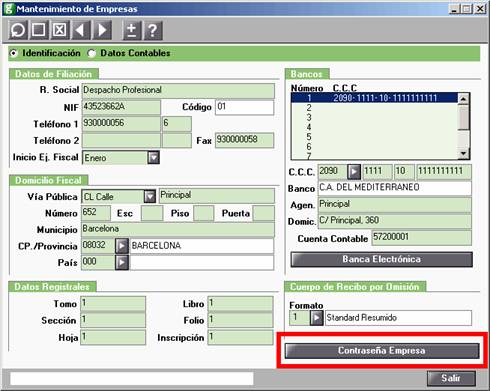Go to previous company with left arrow

[x=80, y=30]
